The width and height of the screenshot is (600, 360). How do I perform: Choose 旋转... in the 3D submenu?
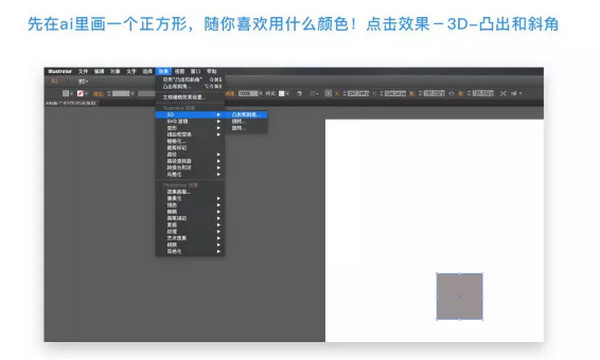coord(246,128)
